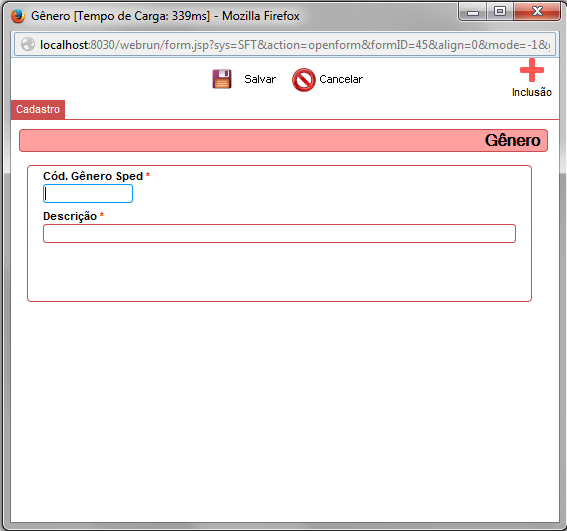Click the Gênero header banner

pos(283,140)
